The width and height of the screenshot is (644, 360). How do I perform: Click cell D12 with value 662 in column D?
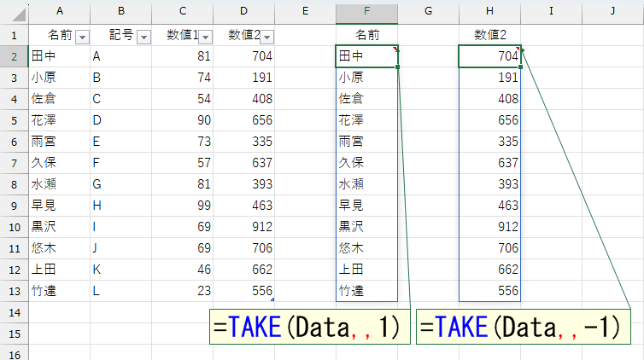click(244, 270)
